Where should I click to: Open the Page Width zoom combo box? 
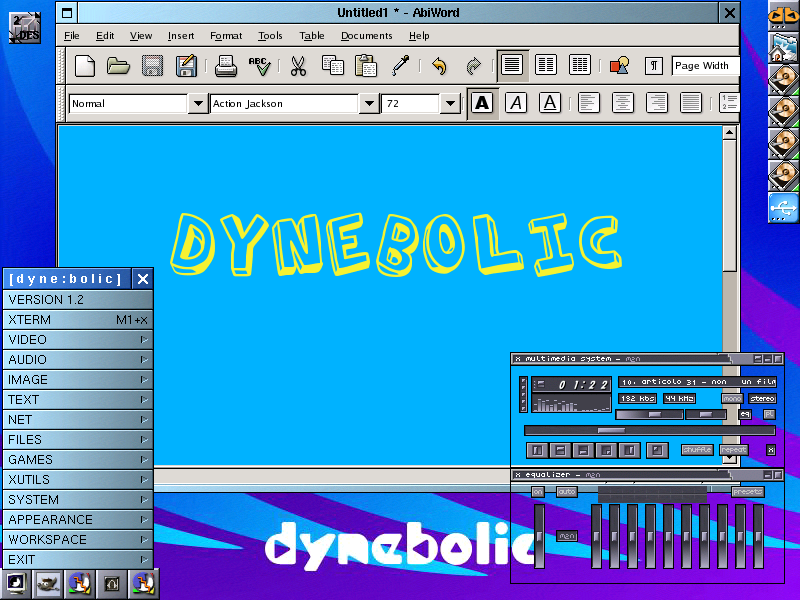[705, 66]
